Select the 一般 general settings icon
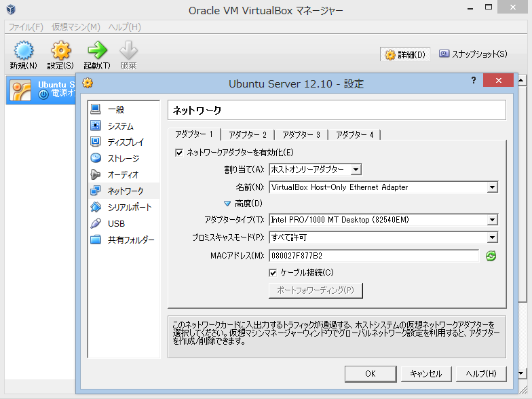Screen dimensions: 532x399 [x=96, y=109]
